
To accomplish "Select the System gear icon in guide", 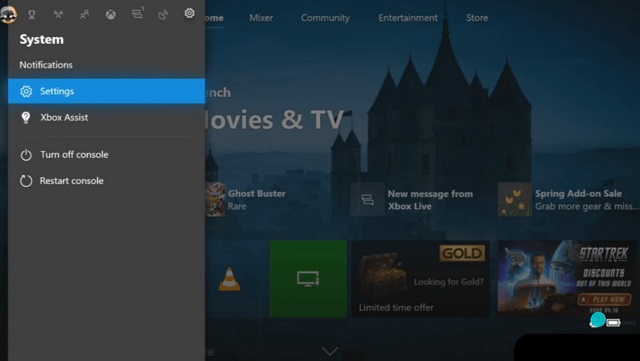I will [189, 13].
